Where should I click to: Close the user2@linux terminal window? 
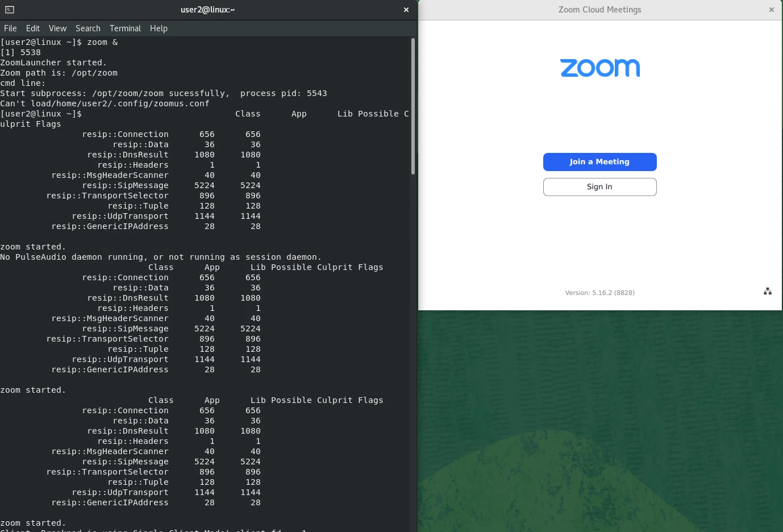406,10
